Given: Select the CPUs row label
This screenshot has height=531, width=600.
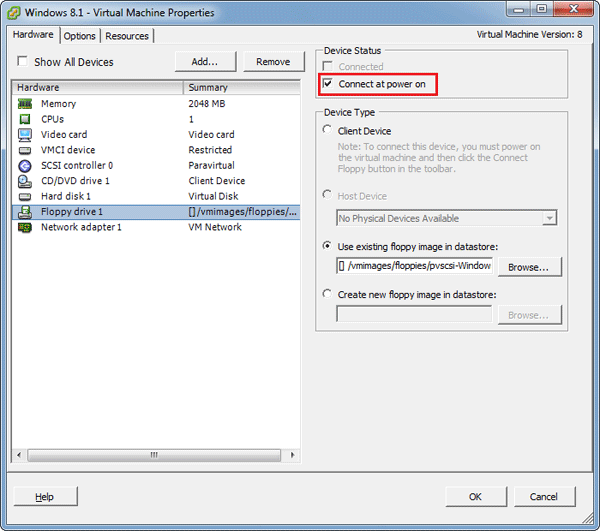Looking at the screenshot, I should (52, 119).
